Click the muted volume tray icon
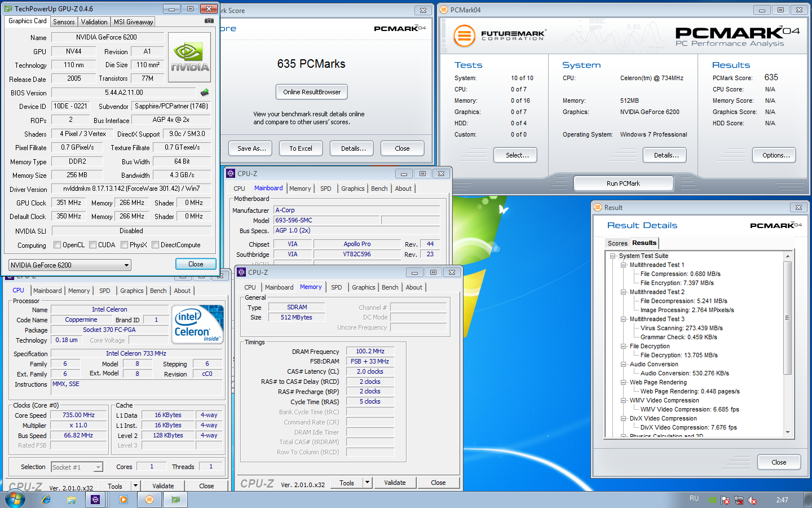 pos(752,500)
